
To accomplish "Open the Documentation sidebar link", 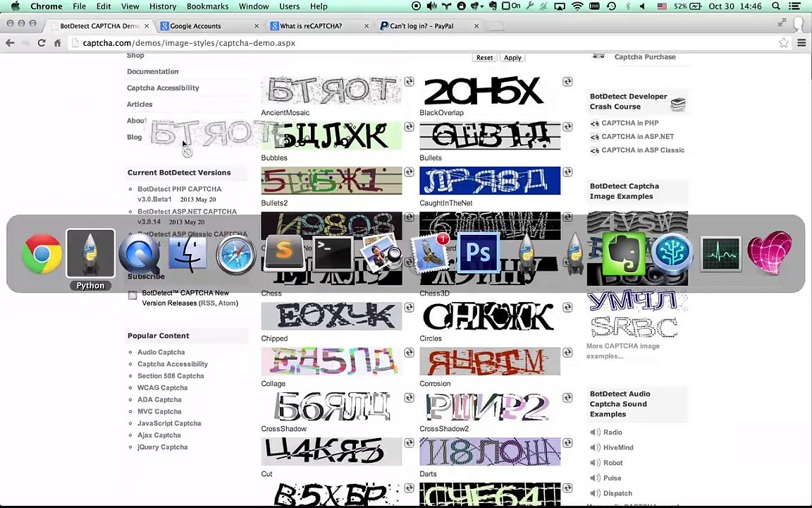I will coord(153,71).
